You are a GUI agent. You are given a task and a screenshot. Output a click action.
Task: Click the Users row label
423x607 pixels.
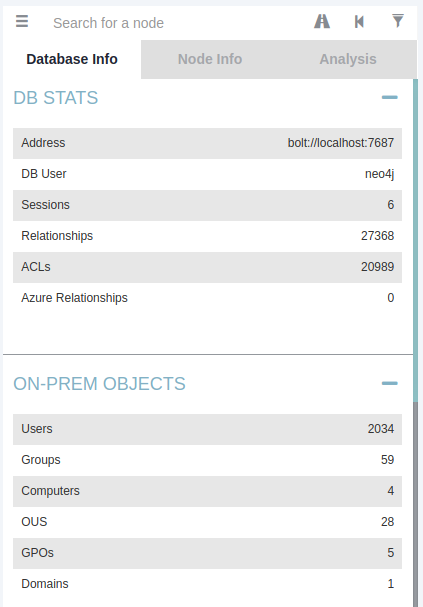point(37,429)
